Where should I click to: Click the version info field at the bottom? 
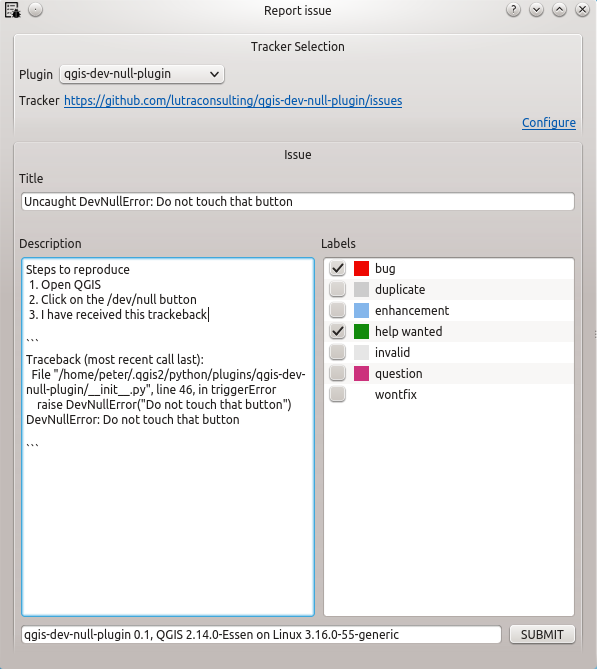click(261, 634)
